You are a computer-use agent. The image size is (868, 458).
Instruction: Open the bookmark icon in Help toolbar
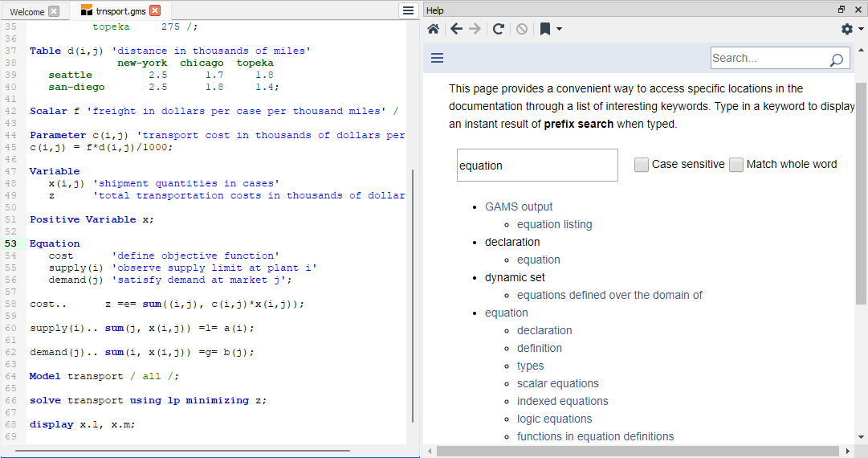[545, 29]
